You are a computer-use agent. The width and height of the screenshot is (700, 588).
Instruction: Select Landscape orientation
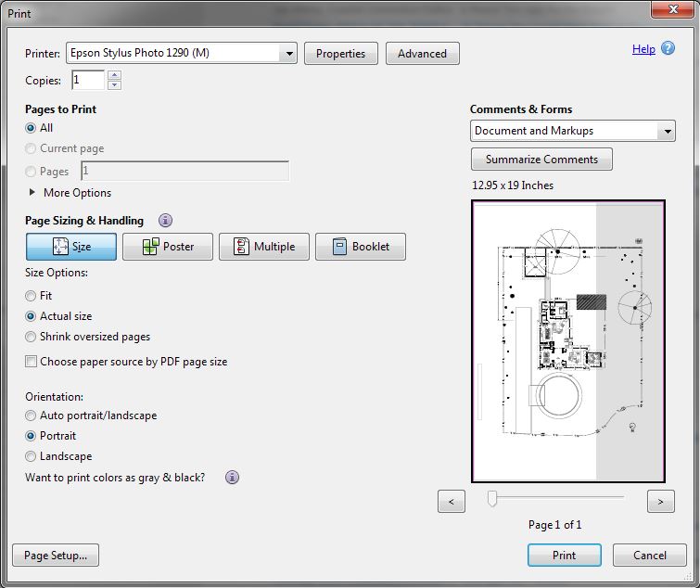[x=32, y=456]
